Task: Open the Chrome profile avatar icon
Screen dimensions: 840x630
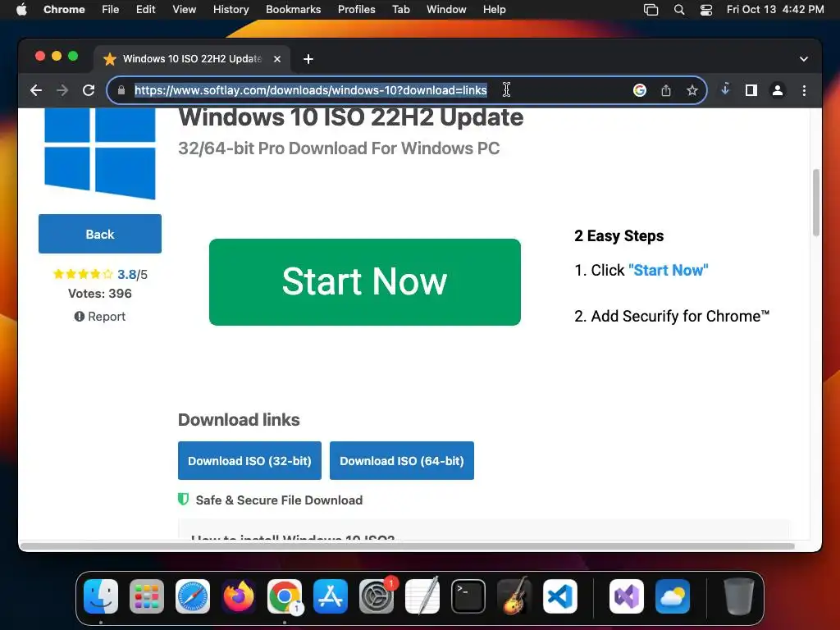Action: point(778,90)
